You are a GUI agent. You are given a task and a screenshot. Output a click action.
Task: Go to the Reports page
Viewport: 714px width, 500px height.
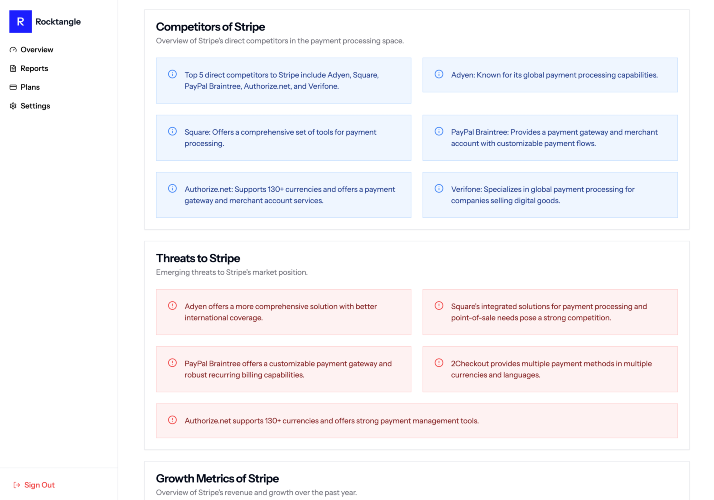[29, 68]
